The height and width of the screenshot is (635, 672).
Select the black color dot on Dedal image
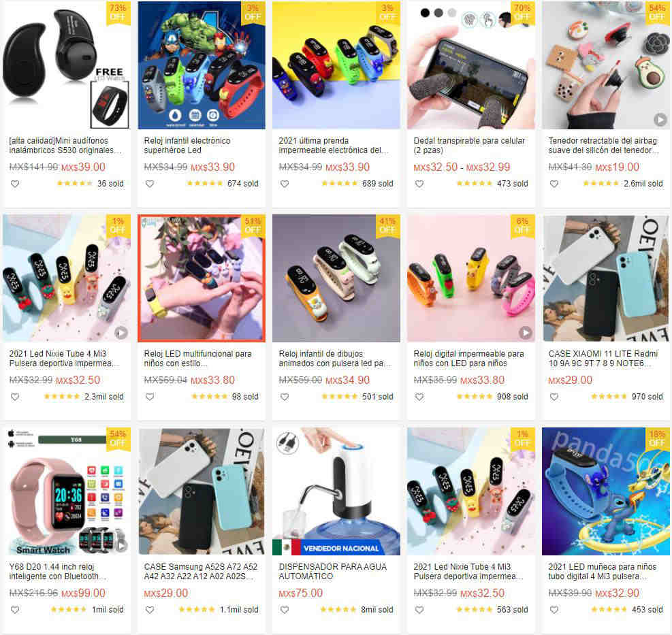coord(425,13)
